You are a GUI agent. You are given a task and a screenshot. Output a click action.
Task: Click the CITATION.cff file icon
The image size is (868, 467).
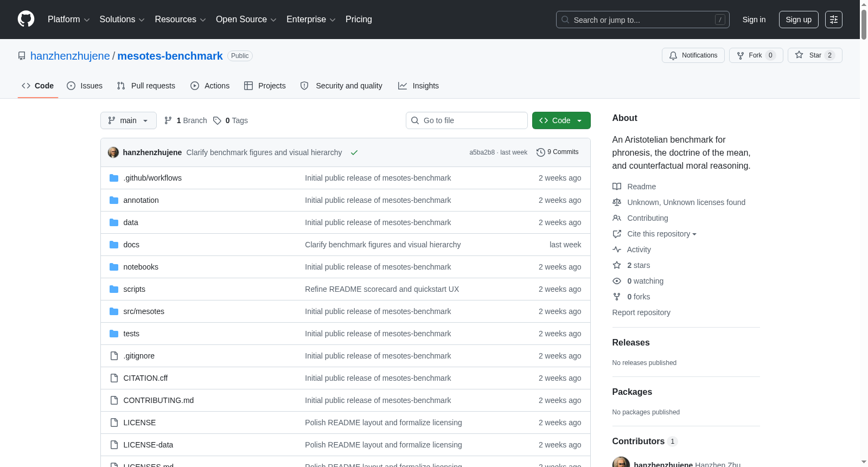114,378
